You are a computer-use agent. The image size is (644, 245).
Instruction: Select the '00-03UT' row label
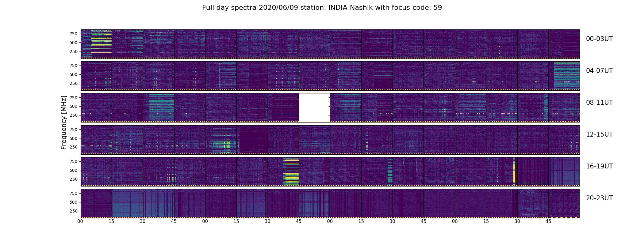coord(599,39)
